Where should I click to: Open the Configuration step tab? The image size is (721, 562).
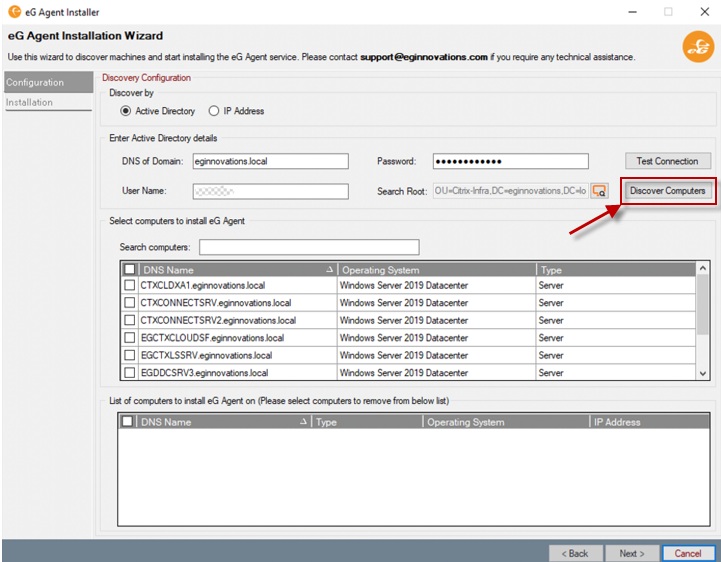coord(48,82)
